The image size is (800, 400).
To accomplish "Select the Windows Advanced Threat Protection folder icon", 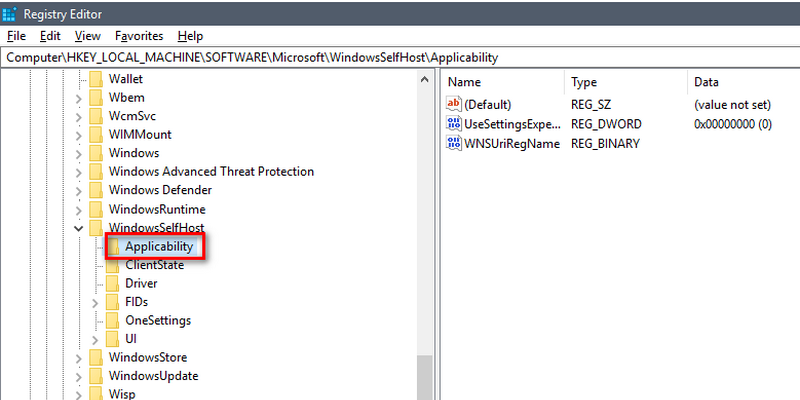I will [96, 171].
